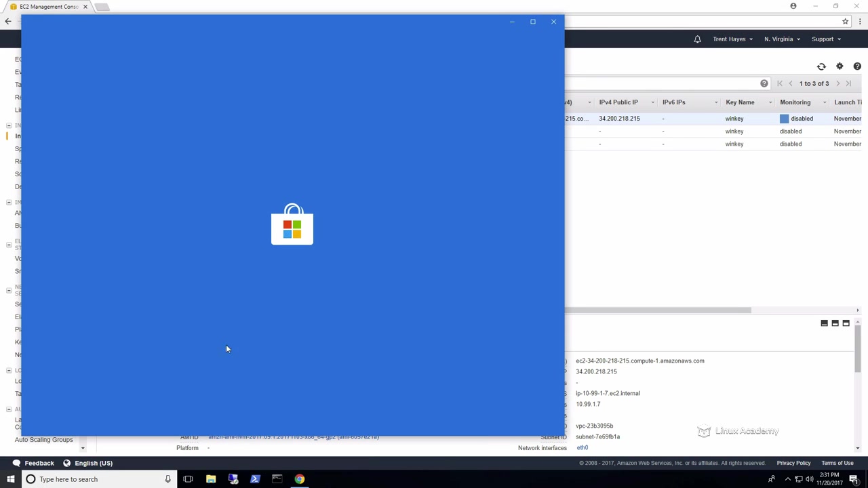Open help in the instances toolbar
Viewport: 868px width, 488px height.
click(x=857, y=66)
